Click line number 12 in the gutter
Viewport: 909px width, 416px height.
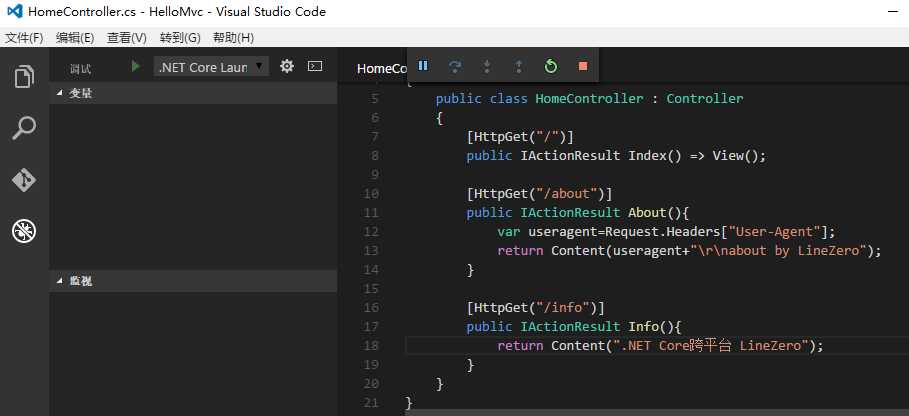[x=372, y=231]
